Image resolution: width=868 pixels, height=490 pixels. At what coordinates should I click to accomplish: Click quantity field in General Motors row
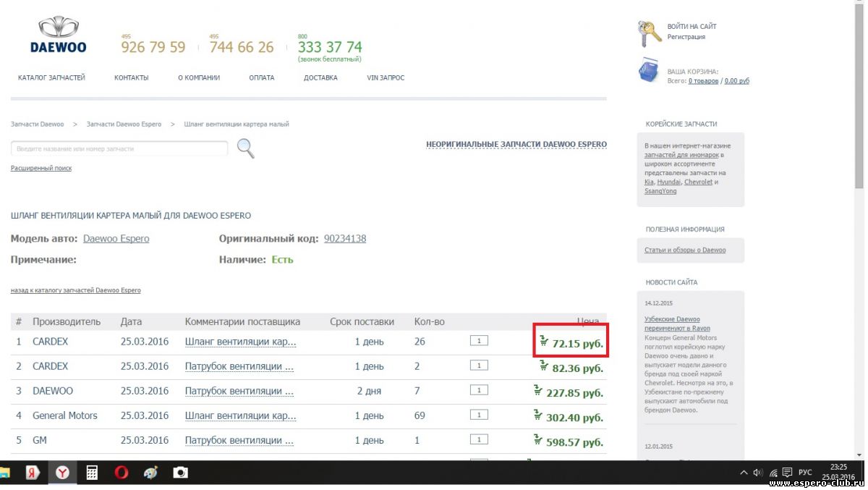[x=479, y=415]
